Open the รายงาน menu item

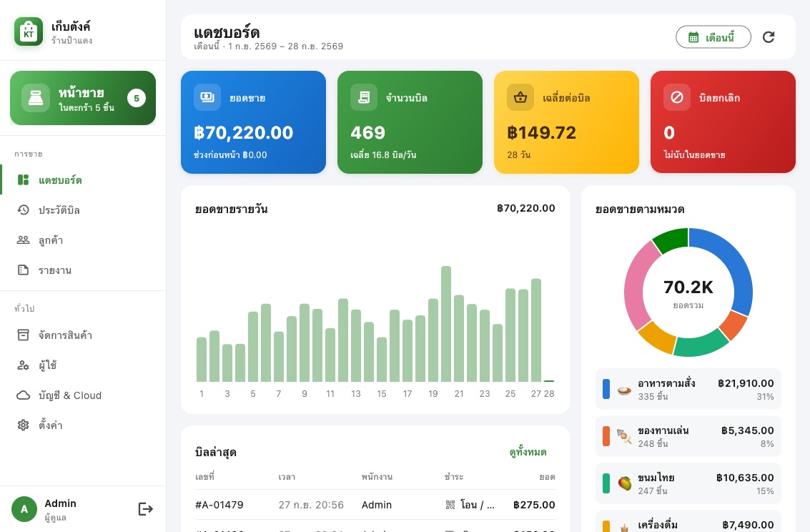[x=83, y=270]
